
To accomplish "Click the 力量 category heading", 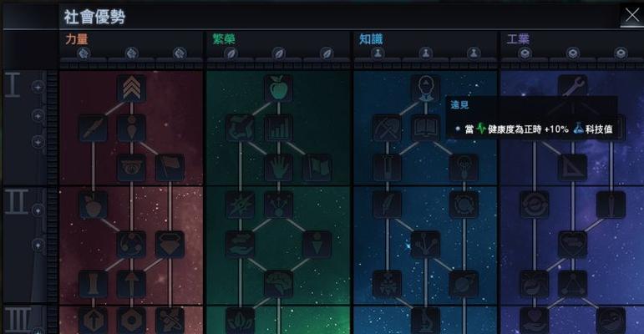I will [x=76, y=39].
